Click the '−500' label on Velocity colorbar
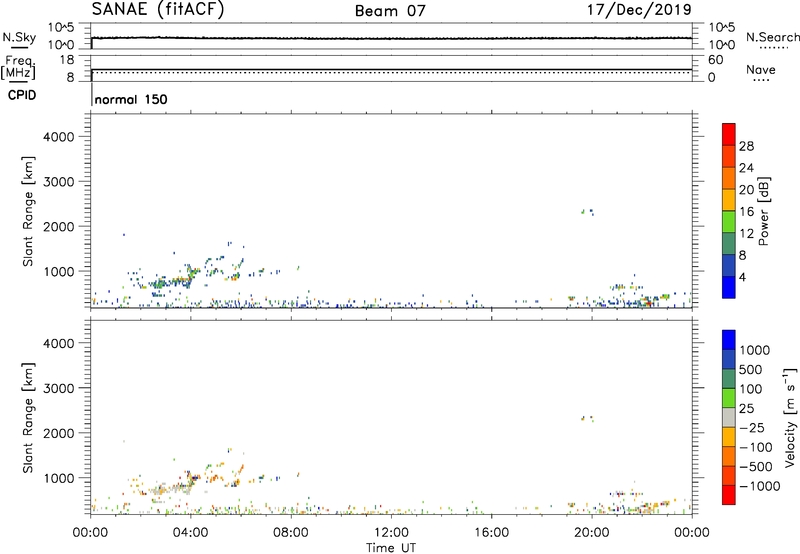The height and width of the screenshot is (554, 800). 756,466
